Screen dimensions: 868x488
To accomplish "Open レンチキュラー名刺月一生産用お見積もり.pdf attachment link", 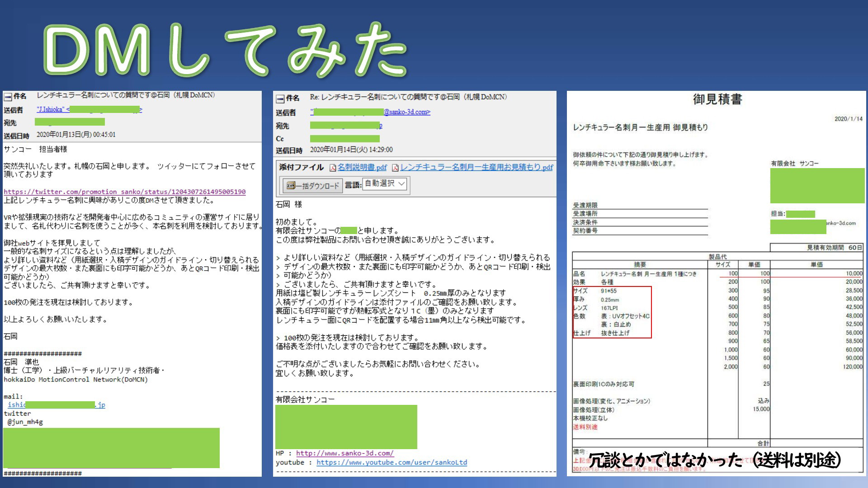I will 476,167.
